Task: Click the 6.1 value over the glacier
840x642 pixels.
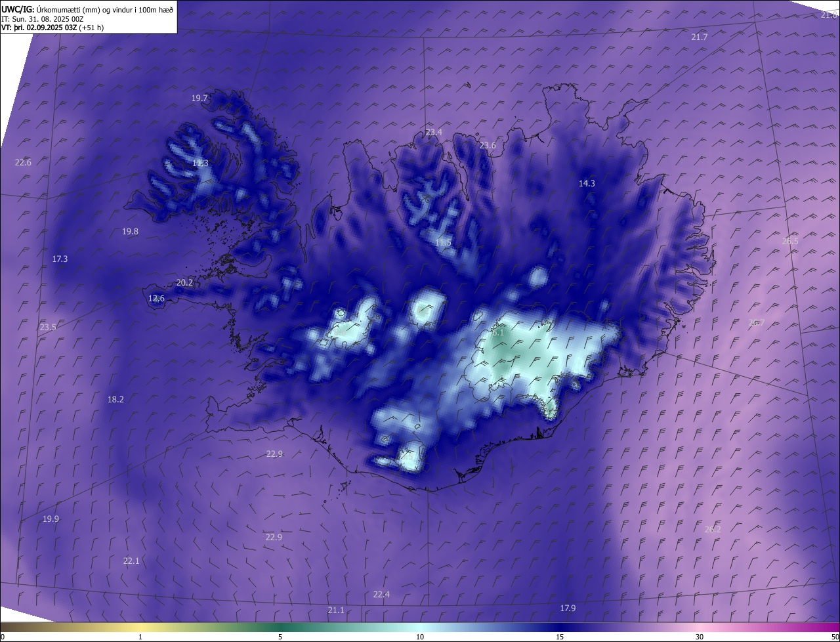Action: (x=497, y=333)
